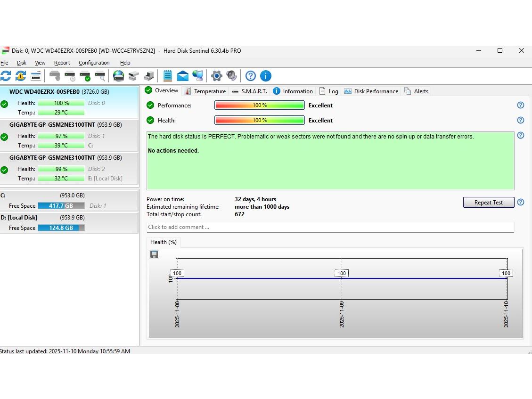Open the notepad report toolbar icon
This screenshot has width=532, height=399.
point(168,76)
